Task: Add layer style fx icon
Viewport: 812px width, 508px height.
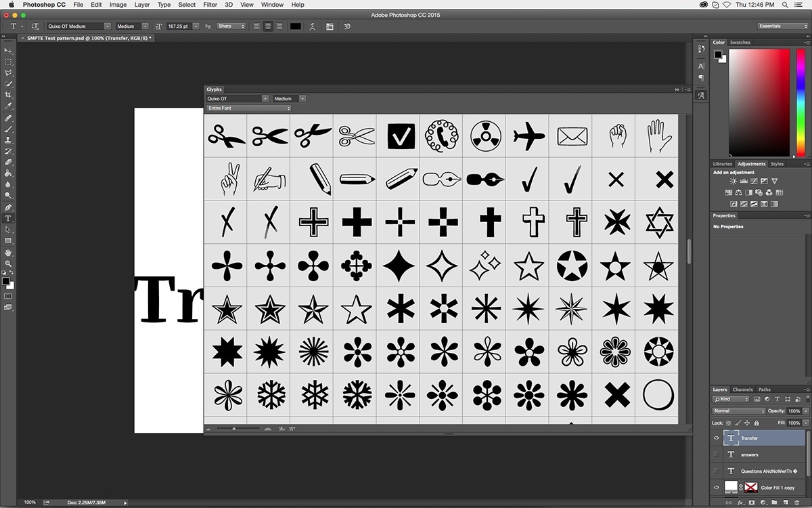Action: coord(740,503)
